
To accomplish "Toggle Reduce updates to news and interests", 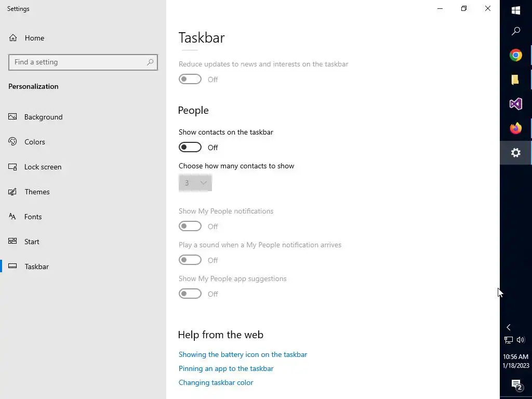I will (190, 79).
